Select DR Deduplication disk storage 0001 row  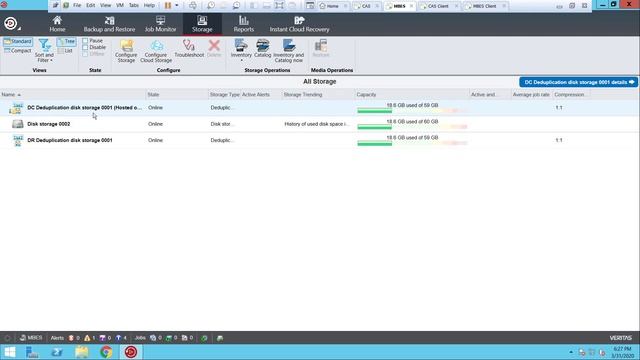coord(320,140)
